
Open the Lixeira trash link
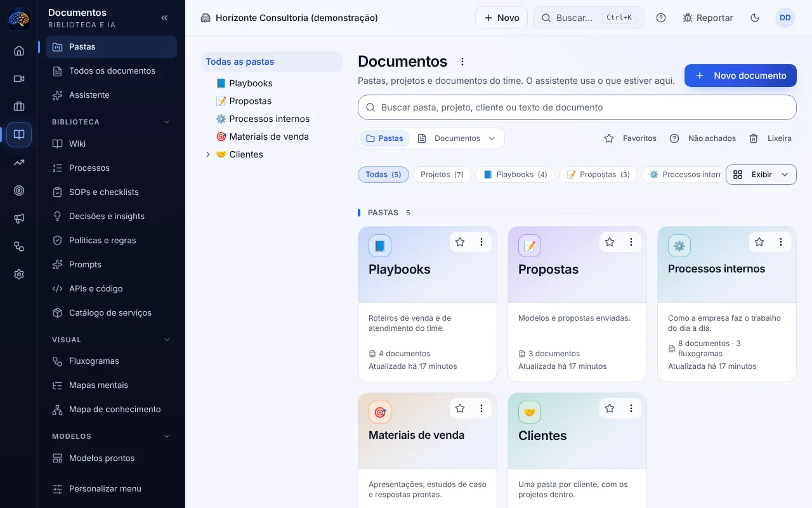[x=770, y=138]
